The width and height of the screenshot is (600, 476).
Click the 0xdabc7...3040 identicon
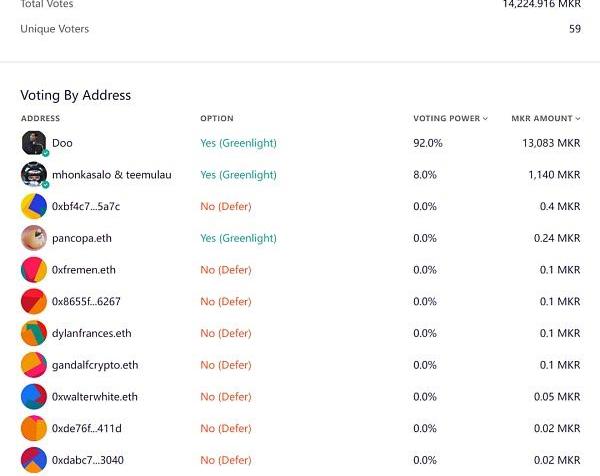tap(33, 460)
